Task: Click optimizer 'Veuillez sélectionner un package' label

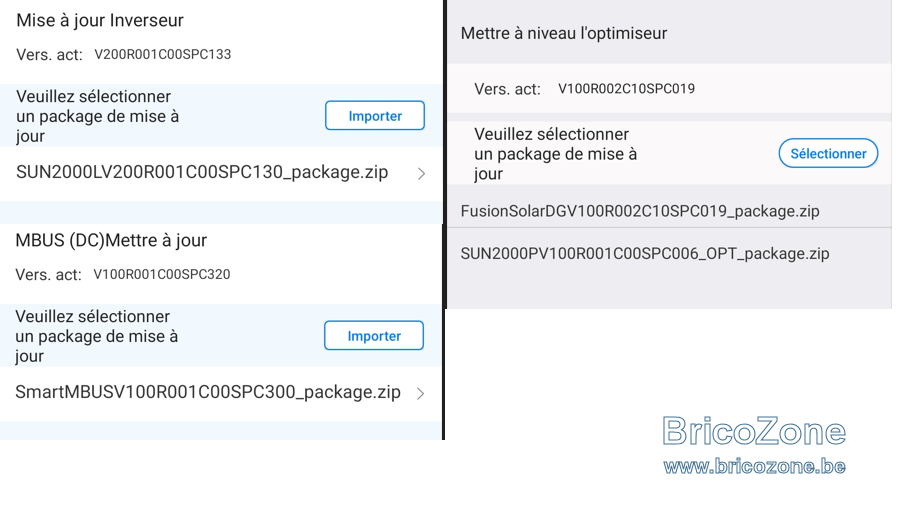Action: click(x=555, y=154)
